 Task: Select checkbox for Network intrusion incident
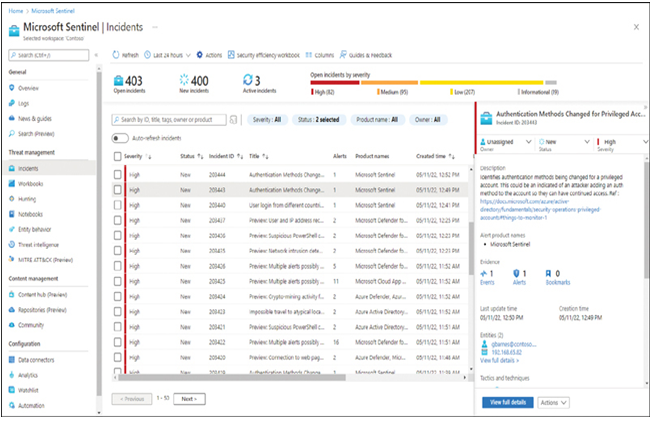tap(117, 251)
